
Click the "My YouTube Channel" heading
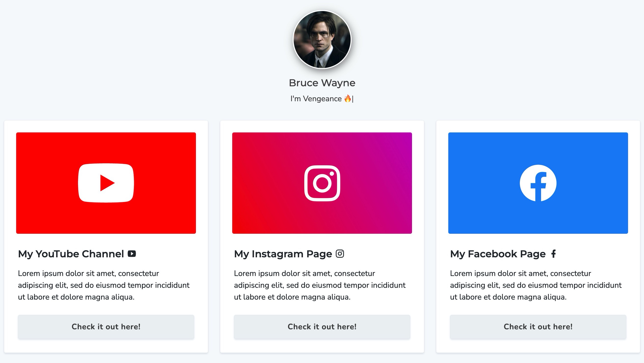[71, 254]
